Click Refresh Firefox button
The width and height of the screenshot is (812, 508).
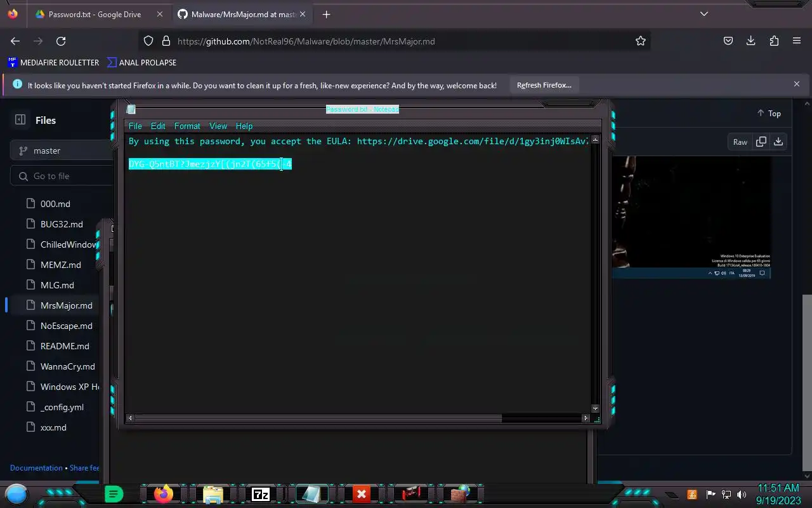[544, 85]
